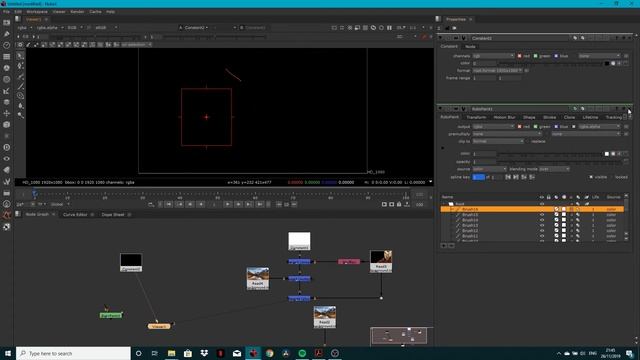Choose the RotoPaint Blur tool
Image resolution: width=640 pixels, height=360 pixels.
(20, 106)
